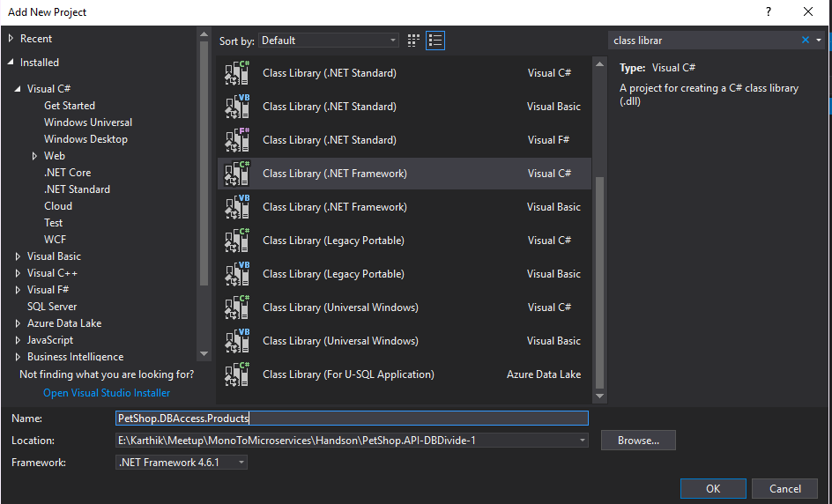Select Class Library (Legacy Portable) Visual Basic row
832x504 pixels.
click(405, 274)
